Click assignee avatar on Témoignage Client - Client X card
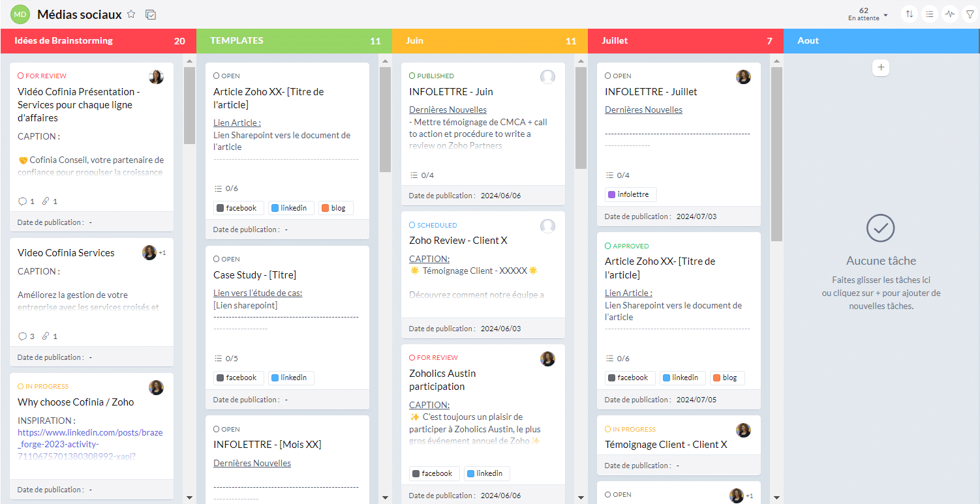This screenshot has width=980, height=504. (x=743, y=430)
